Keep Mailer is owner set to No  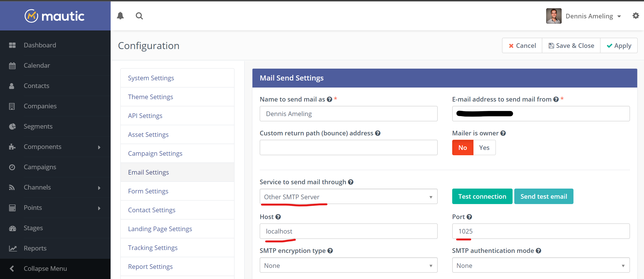pyautogui.click(x=463, y=147)
